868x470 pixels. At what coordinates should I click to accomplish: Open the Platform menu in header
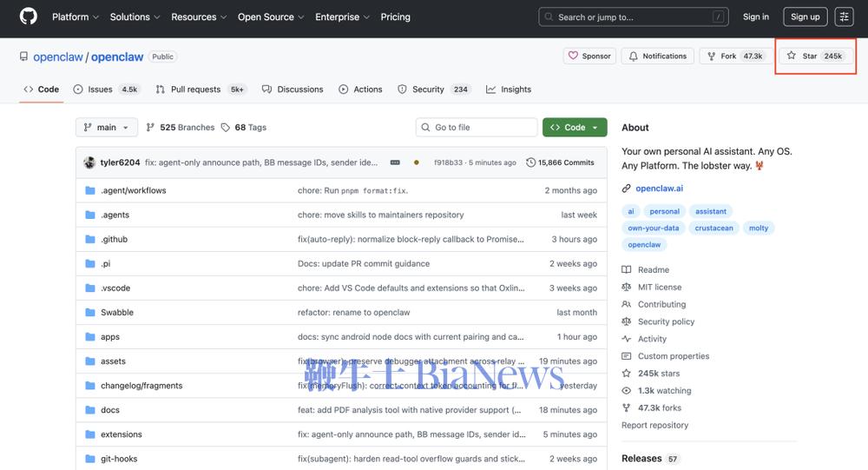(x=75, y=17)
